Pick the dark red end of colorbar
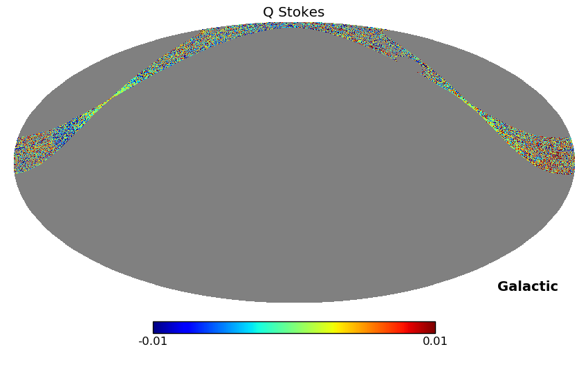Image resolution: width=588 pixels, height=374 pixels. point(430,328)
